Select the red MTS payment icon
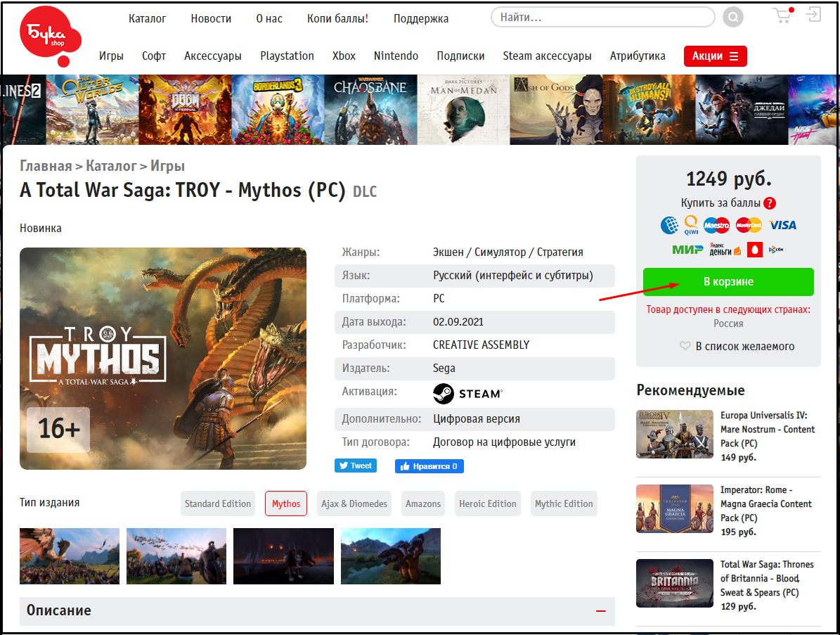Screen dimensions: 840x635 coord(755,250)
